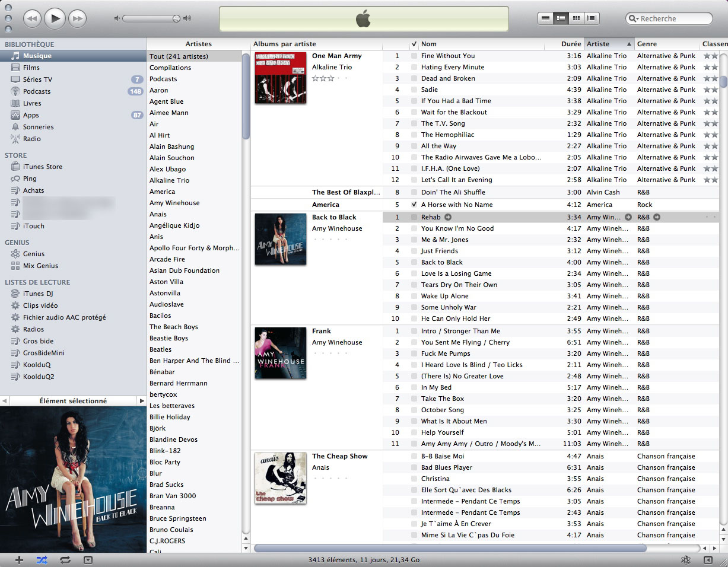Toggle repeat playback button

(65, 560)
